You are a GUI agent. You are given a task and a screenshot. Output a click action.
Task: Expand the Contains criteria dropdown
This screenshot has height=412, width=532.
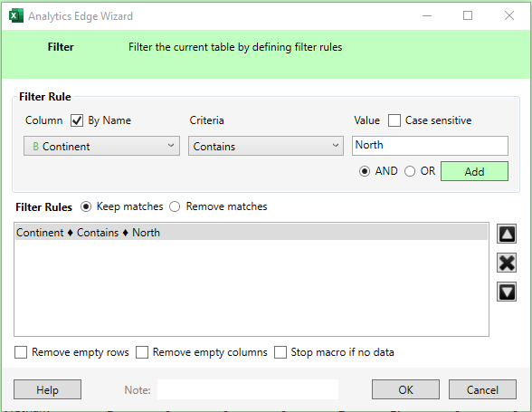point(266,146)
